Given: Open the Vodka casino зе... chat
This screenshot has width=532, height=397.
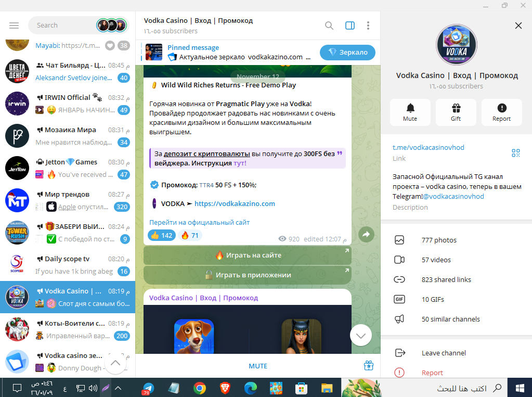Looking at the screenshot, I should tap(68, 362).
